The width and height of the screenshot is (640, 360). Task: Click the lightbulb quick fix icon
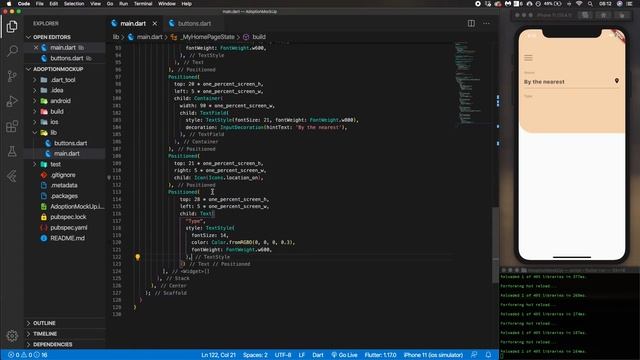pos(138,257)
